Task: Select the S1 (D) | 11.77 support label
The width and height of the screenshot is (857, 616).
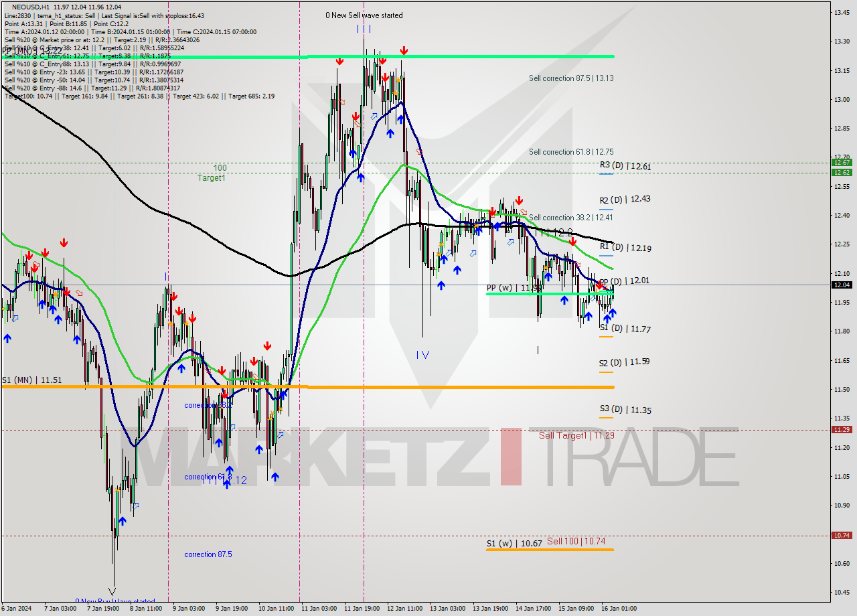Action: click(625, 329)
